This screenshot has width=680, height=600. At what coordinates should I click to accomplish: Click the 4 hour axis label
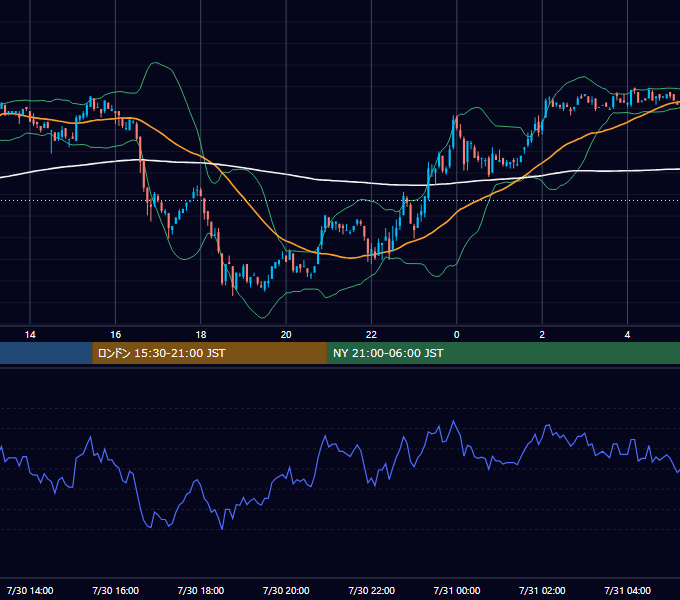pos(627,335)
